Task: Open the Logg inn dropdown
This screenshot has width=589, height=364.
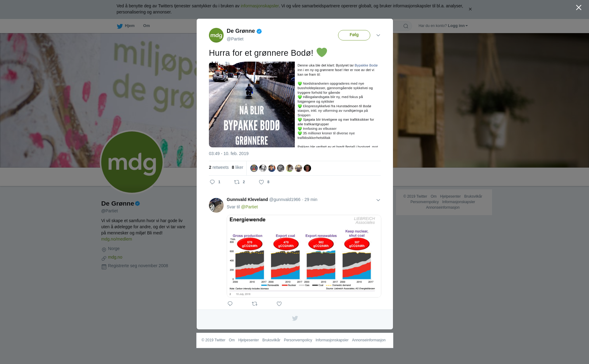Action: 458,26
